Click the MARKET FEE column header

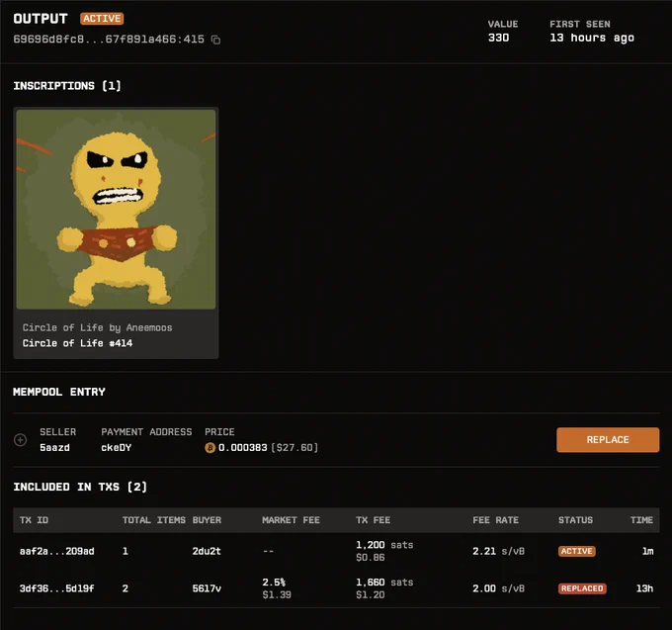click(291, 520)
